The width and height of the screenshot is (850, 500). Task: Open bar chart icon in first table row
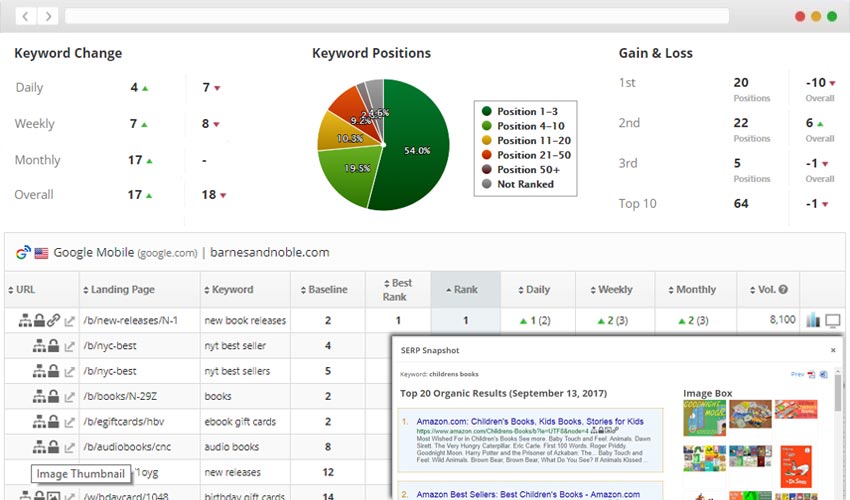(x=813, y=321)
